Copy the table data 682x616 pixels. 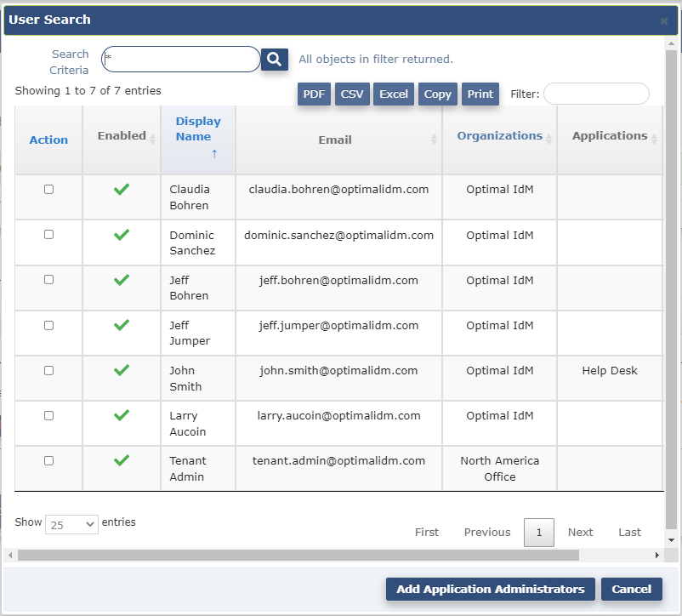pos(438,94)
